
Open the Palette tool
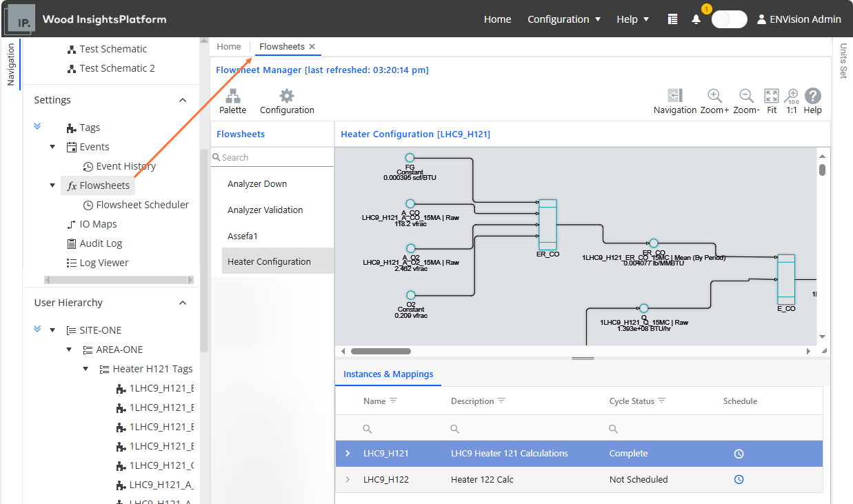pyautogui.click(x=232, y=101)
